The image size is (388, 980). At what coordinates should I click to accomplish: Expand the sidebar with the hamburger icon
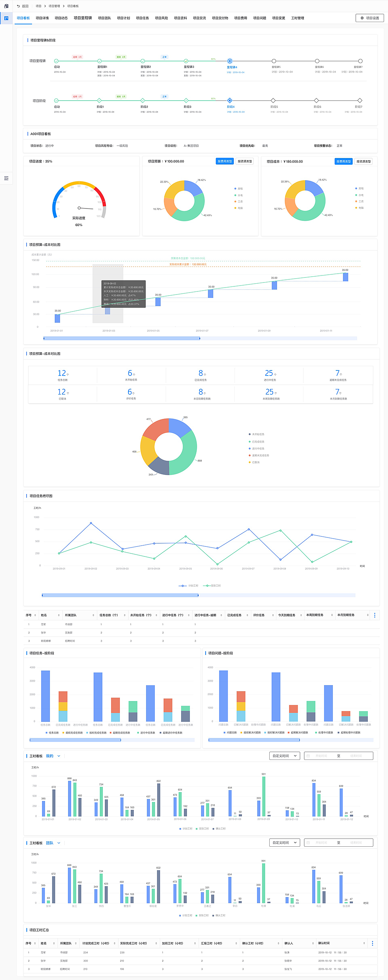pos(6,178)
